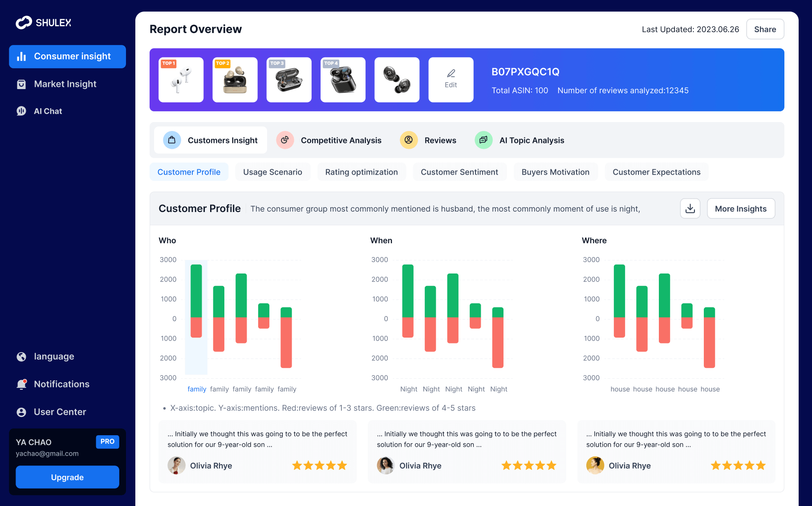Click the download icon on Customer Profile card
Screen dimensions: 812x506
690,208
